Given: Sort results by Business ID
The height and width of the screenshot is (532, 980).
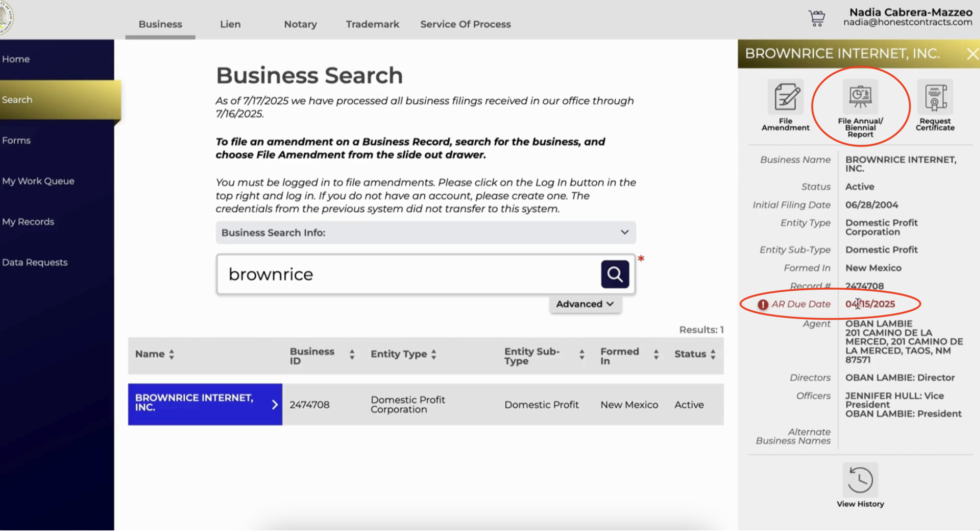Looking at the screenshot, I should [x=352, y=354].
